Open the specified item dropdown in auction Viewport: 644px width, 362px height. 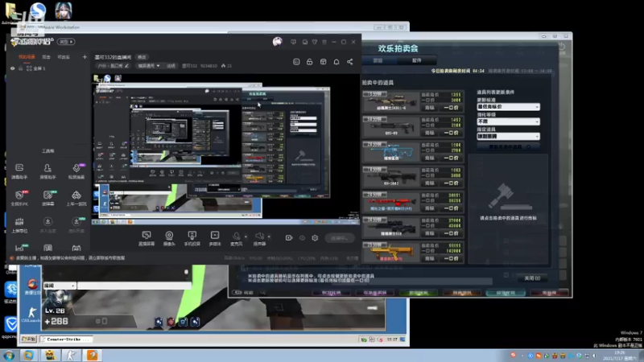tap(508, 136)
